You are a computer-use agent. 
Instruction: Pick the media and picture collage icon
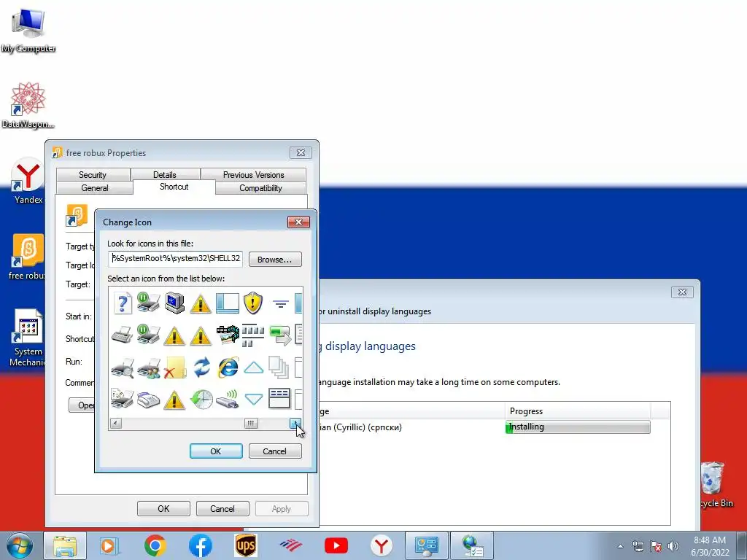[228, 335]
